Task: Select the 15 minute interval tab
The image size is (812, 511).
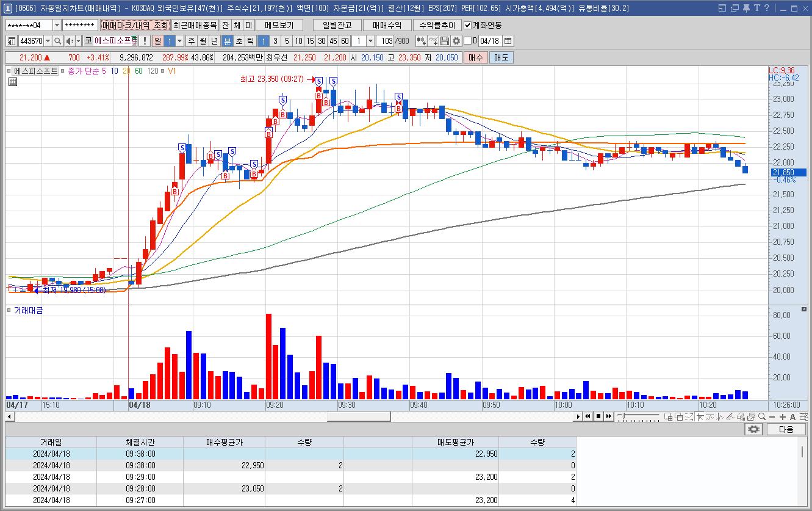Action: point(310,41)
